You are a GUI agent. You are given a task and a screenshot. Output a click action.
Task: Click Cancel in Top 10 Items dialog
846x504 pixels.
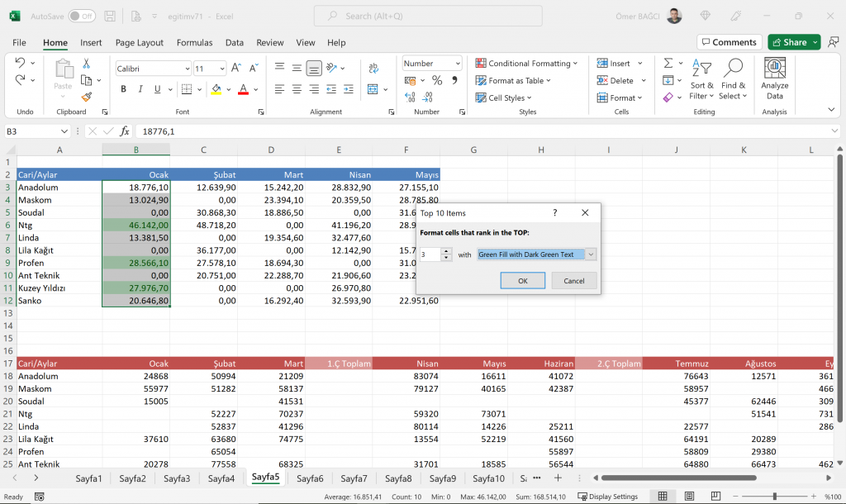click(x=574, y=281)
